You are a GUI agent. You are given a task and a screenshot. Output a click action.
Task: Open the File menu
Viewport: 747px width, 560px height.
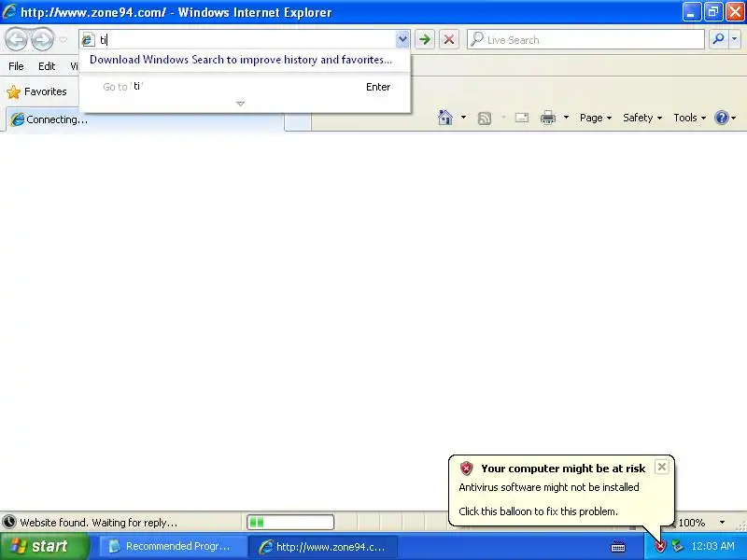click(x=16, y=66)
